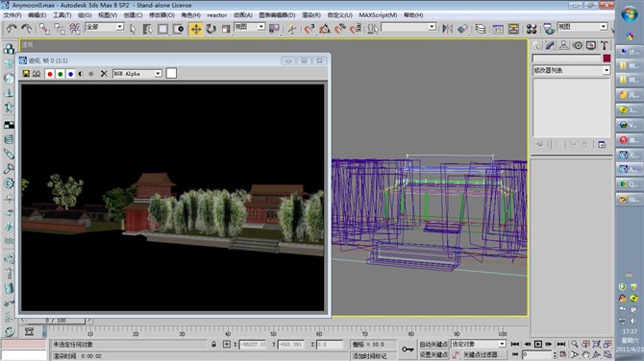Open the 文件(F) menu

12,15
